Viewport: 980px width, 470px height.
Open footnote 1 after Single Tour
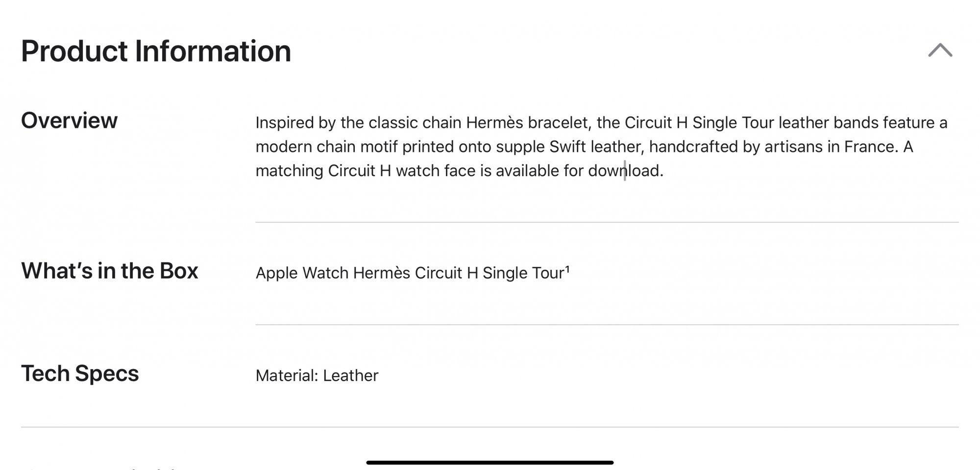click(x=567, y=269)
